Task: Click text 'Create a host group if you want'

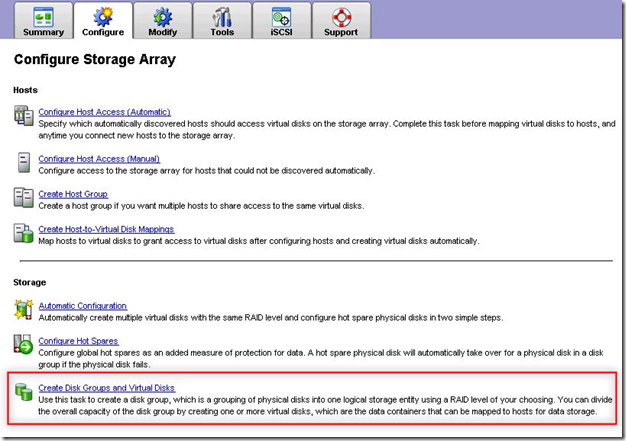Action: click(x=95, y=206)
